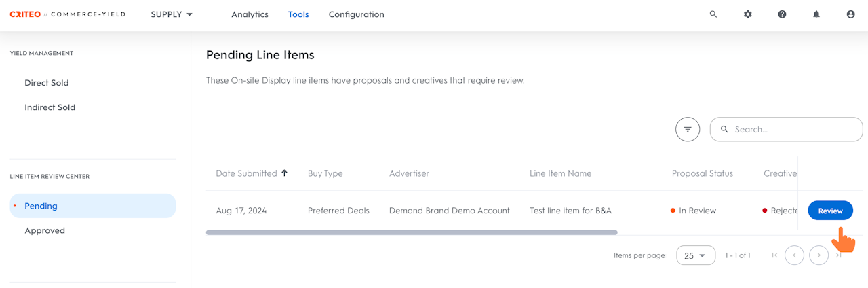Select Approved line items in sidebar
868x288 pixels.
[45, 230]
